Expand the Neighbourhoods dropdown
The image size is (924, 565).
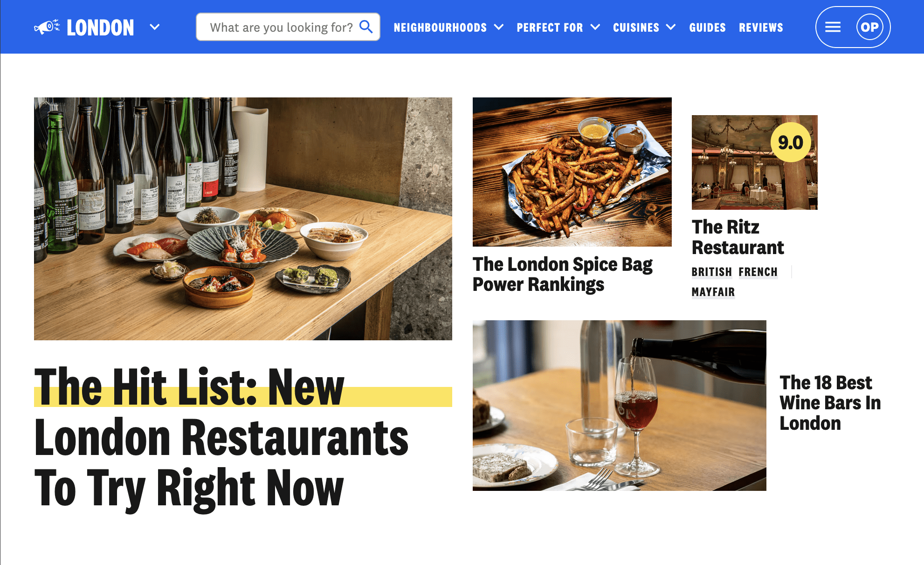[448, 28]
